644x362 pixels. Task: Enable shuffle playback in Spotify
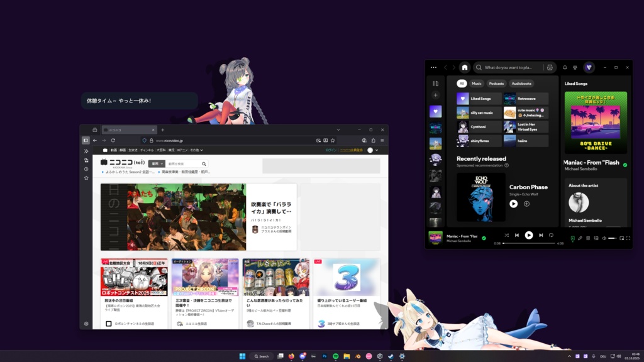tap(507, 235)
